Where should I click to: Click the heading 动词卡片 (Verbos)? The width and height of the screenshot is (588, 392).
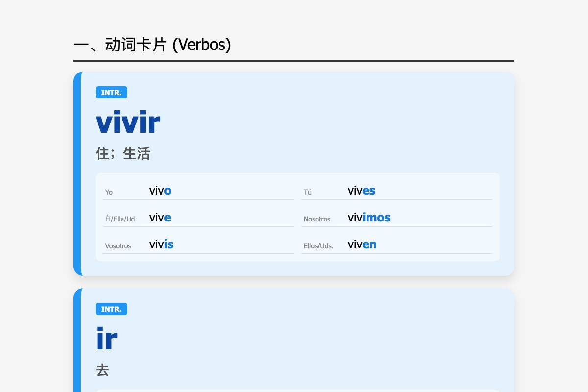[x=152, y=45]
